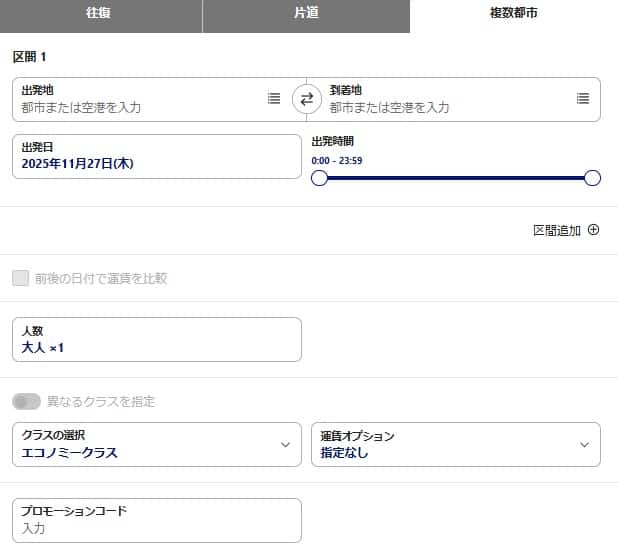The width and height of the screenshot is (618, 555).
Task: Open airport list icon for 出発地
Action: [274, 98]
